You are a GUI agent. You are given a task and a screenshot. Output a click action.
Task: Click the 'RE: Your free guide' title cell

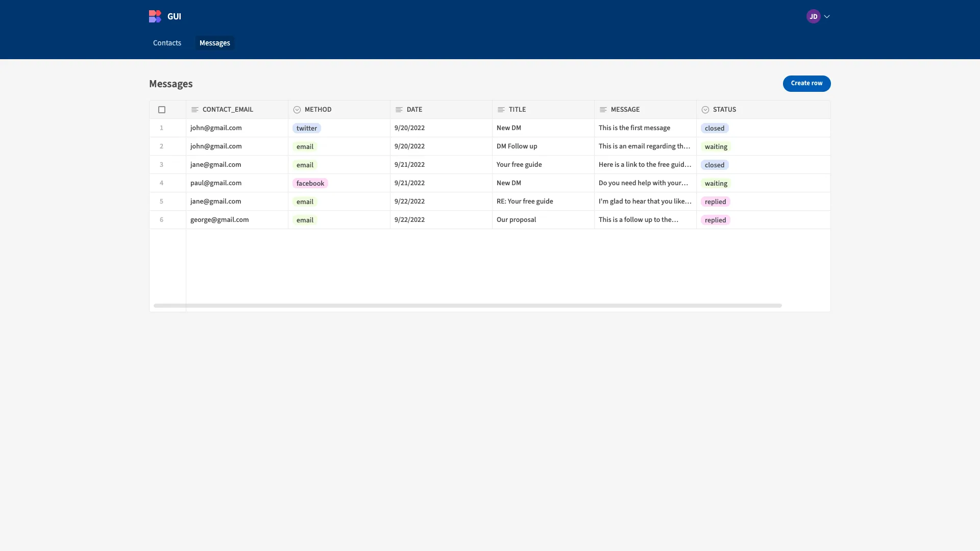pyautogui.click(x=543, y=202)
